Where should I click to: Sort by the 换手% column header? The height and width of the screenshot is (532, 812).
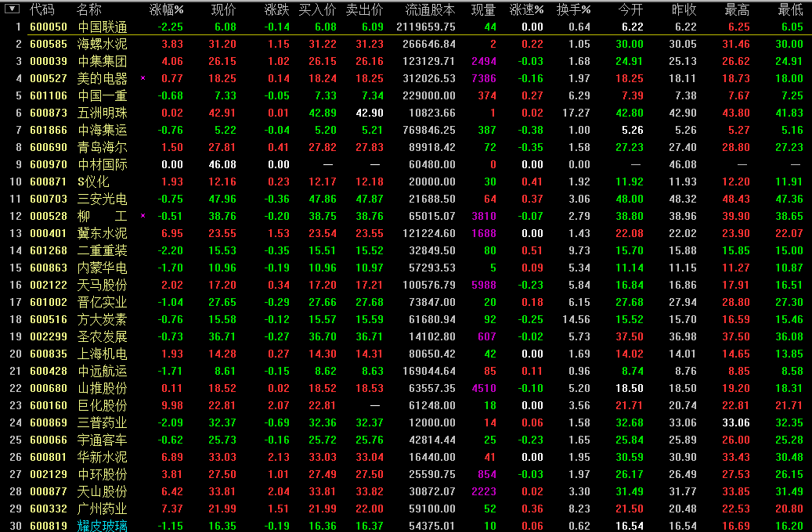pyautogui.click(x=574, y=9)
